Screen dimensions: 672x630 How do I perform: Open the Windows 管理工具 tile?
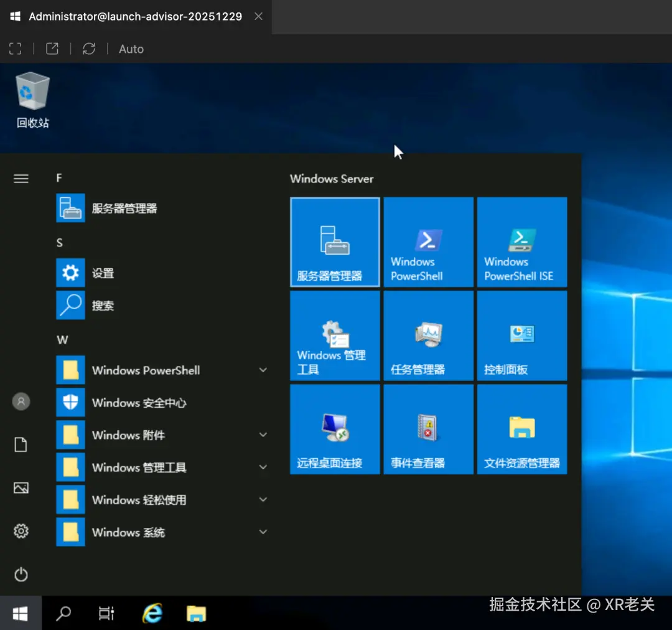click(x=335, y=336)
